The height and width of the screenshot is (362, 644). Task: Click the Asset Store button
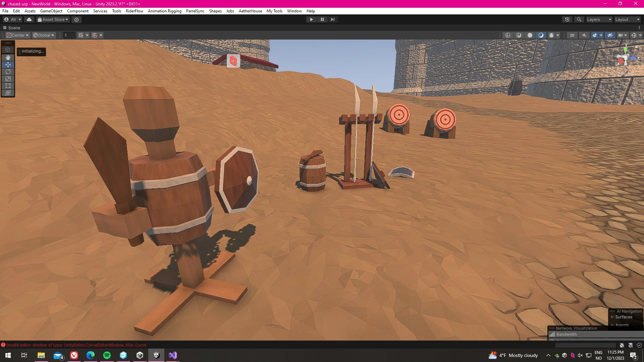coord(53,19)
